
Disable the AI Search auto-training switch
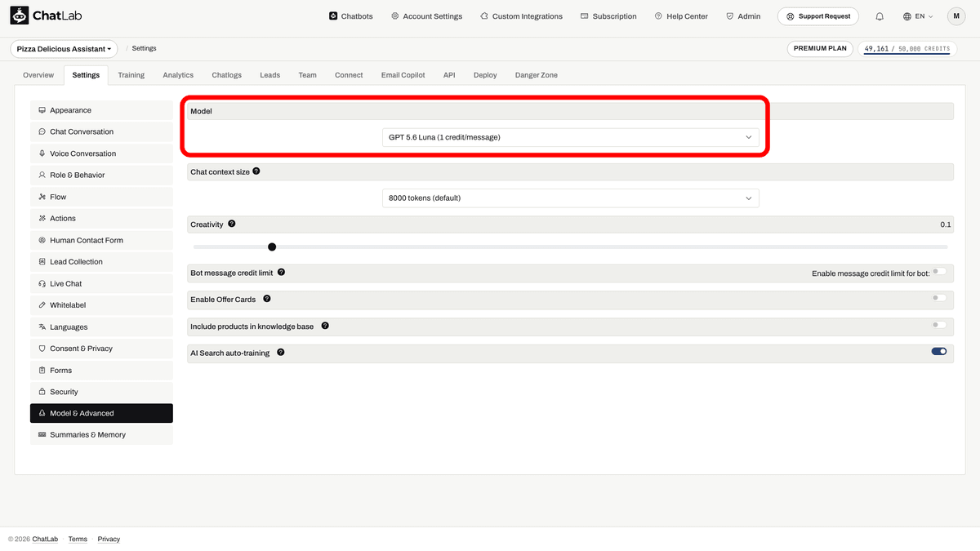939,352
